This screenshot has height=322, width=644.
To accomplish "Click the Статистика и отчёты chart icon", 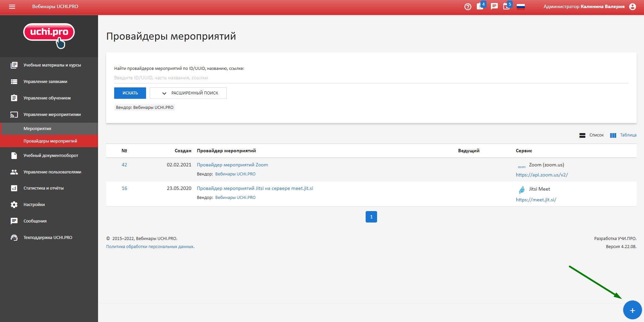I will (x=14, y=188).
